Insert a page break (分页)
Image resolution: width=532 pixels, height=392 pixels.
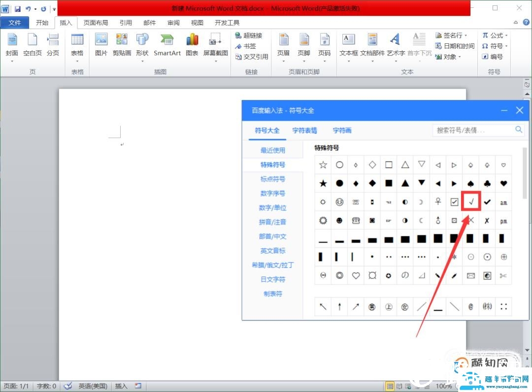click(x=53, y=45)
